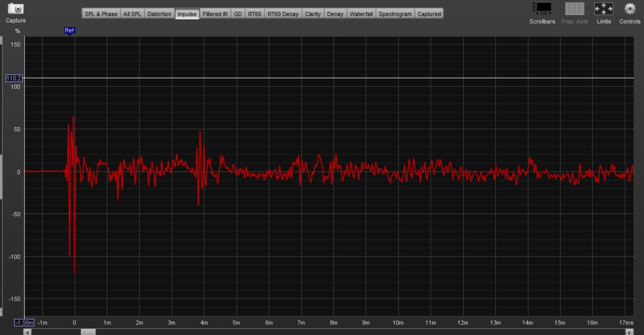Viewport: 644px width, 335px height.
Task: Switch to the RT60 Decay tab
Action: point(283,14)
